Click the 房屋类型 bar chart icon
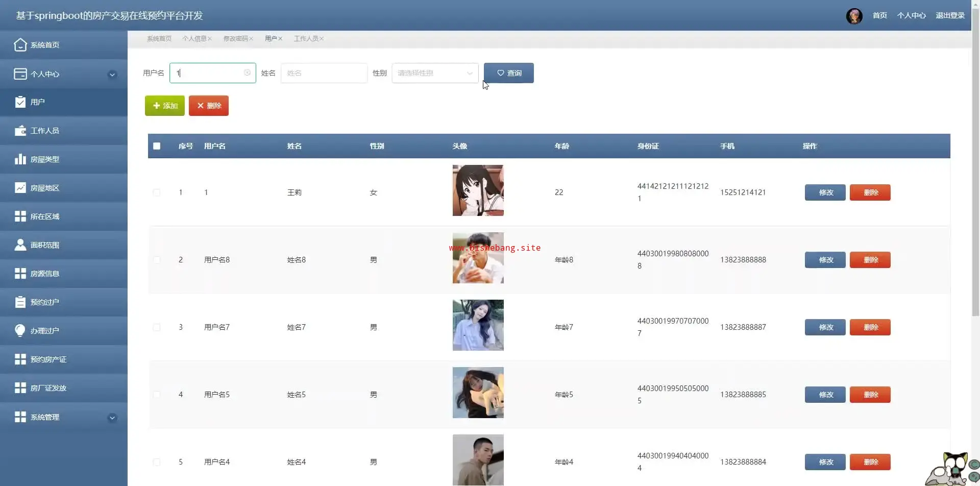Image resolution: width=980 pixels, height=486 pixels. point(20,159)
